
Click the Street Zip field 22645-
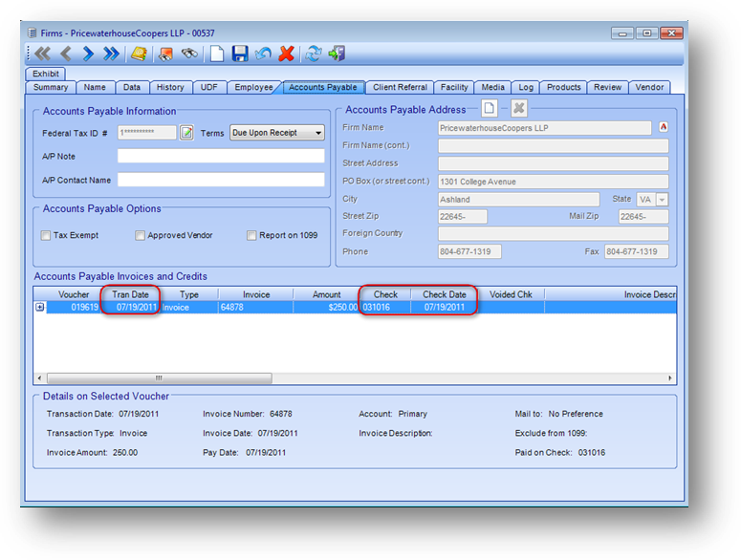(462, 217)
